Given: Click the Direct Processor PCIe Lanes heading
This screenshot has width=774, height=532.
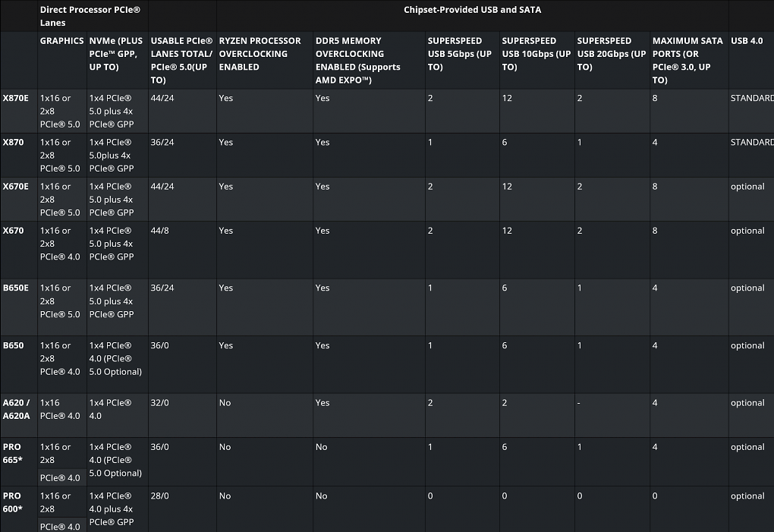Looking at the screenshot, I should tap(90, 16).
